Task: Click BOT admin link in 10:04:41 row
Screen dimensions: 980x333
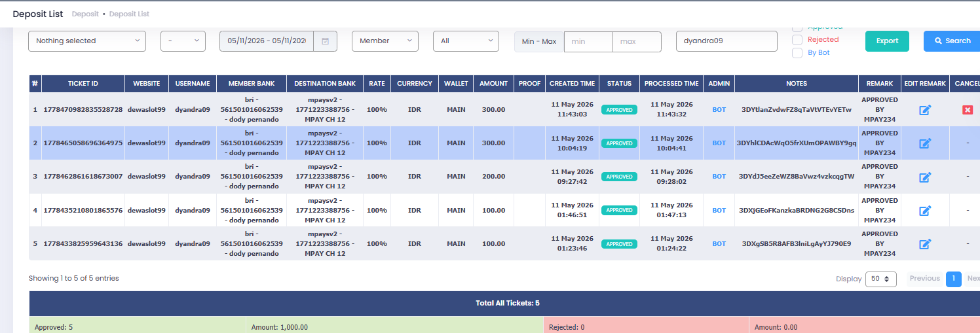Action: (x=719, y=143)
